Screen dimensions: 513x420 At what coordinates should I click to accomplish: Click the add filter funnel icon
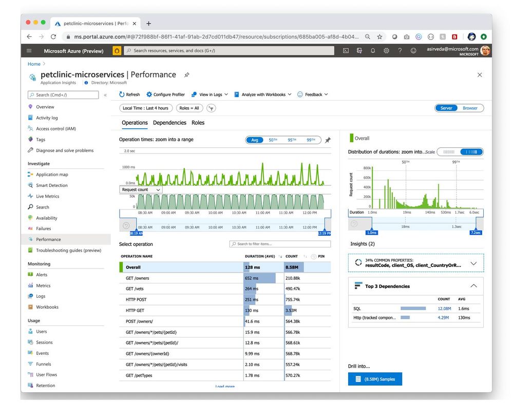coord(212,108)
